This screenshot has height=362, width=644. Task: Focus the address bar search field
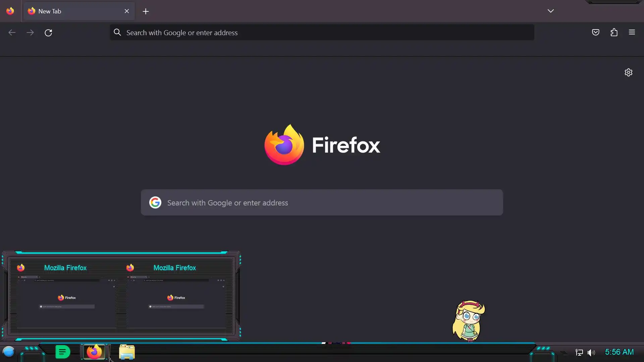point(322,33)
